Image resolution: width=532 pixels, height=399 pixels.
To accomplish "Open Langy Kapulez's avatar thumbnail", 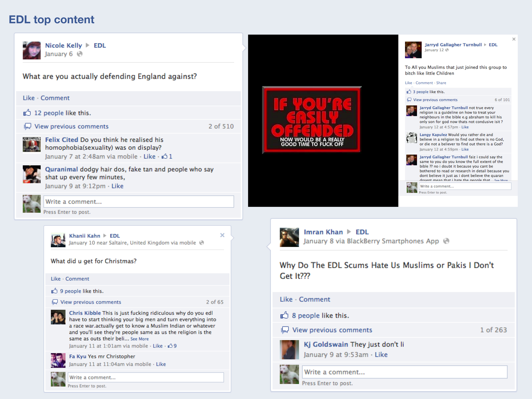I will 411,138.
